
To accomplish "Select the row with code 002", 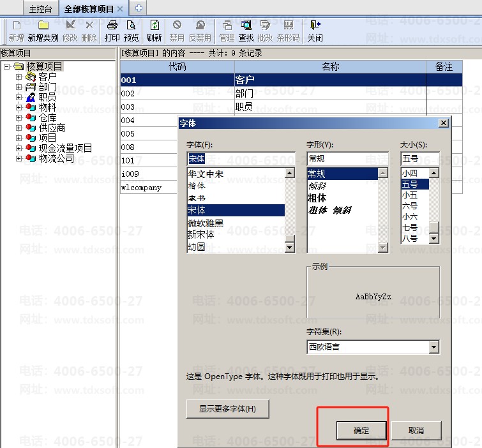I will pos(291,93).
